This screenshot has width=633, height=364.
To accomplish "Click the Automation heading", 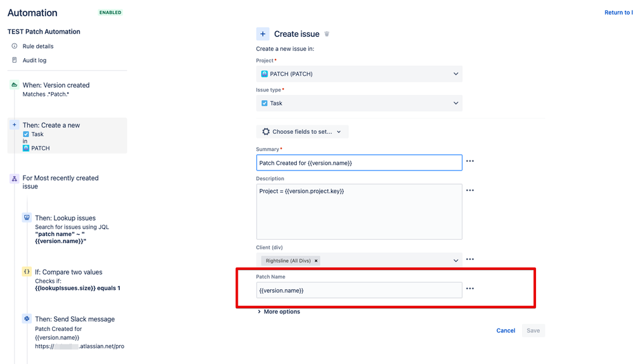I will (32, 13).
